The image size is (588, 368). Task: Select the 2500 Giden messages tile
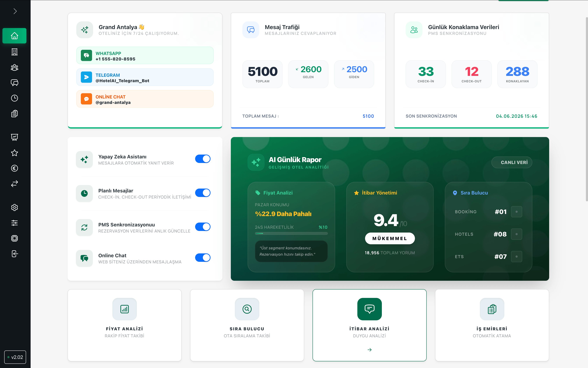354,74
